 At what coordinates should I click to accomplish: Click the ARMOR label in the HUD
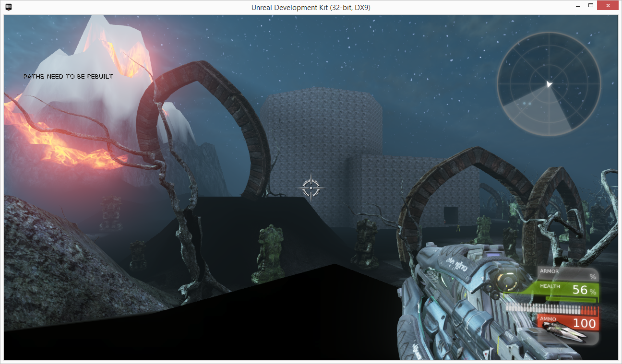[x=549, y=271]
